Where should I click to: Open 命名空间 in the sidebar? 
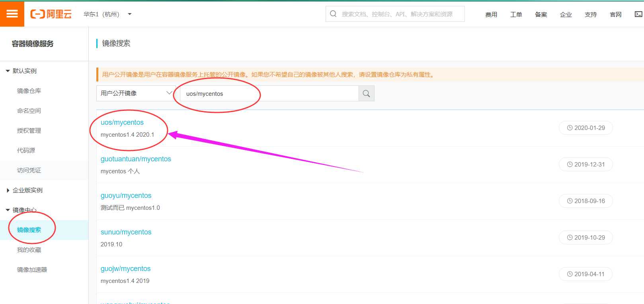click(x=29, y=111)
